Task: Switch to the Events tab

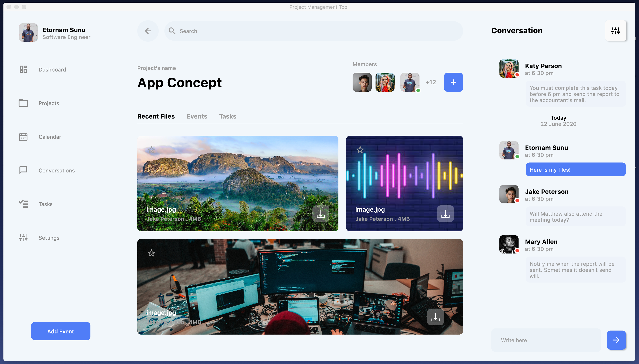Action: (197, 116)
